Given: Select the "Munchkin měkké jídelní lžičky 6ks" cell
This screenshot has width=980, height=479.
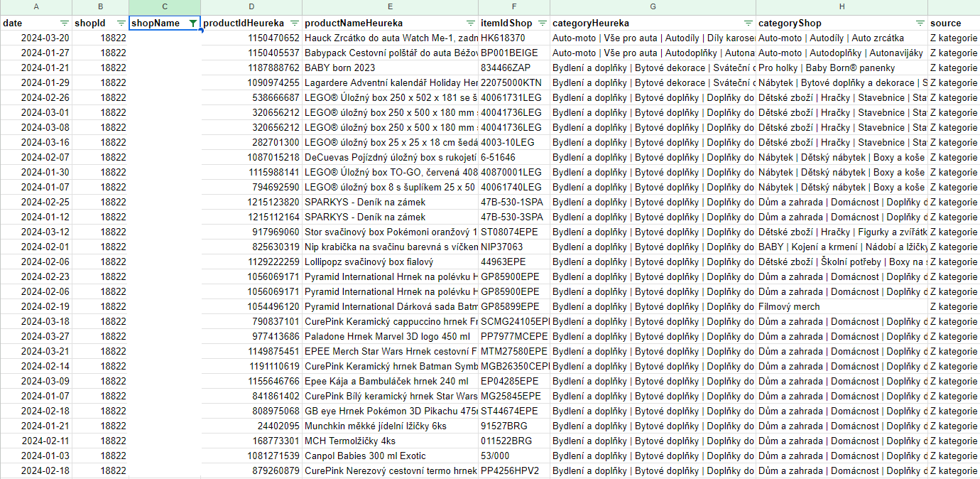Looking at the screenshot, I should pyautogui.click(x=391, y=426).
